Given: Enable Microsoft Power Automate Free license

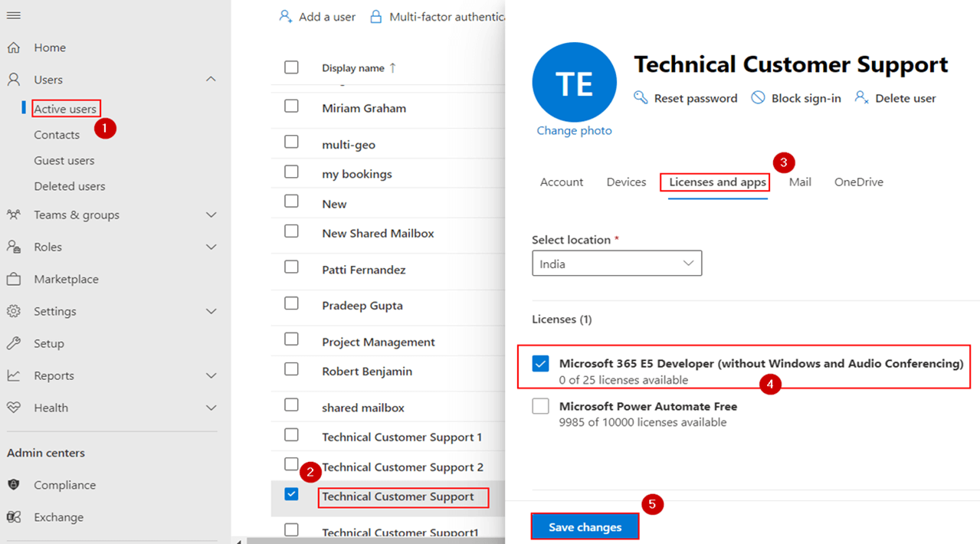Looking at the screenshot, I should coord(541,407).
